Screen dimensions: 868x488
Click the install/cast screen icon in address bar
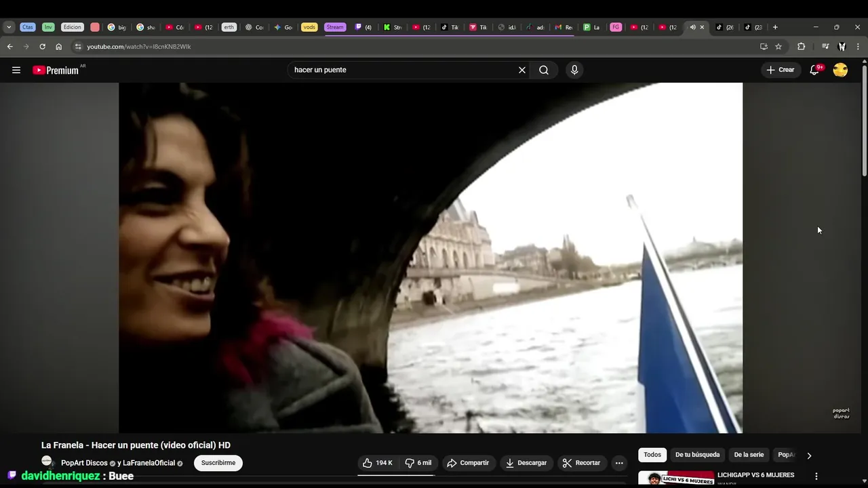(764, 47)
